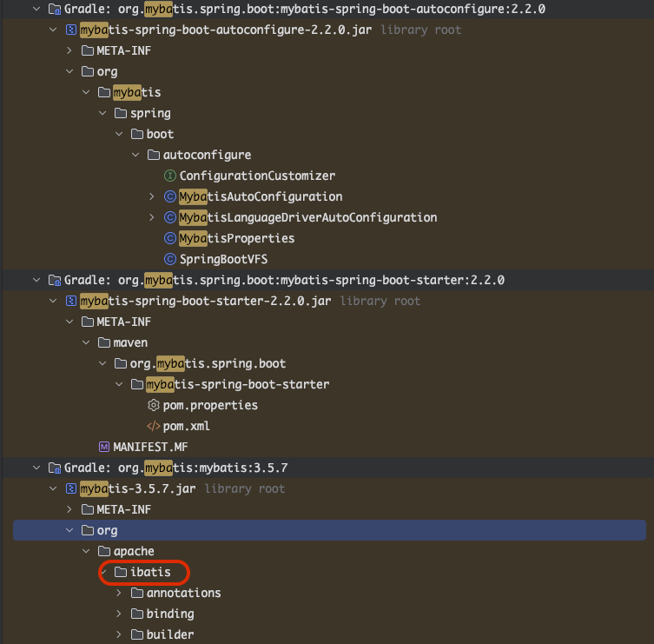Expand the META-INF folder under the autoconfigure jar
The height and width of the screenshot is (644, 654).
pos(69,50)
